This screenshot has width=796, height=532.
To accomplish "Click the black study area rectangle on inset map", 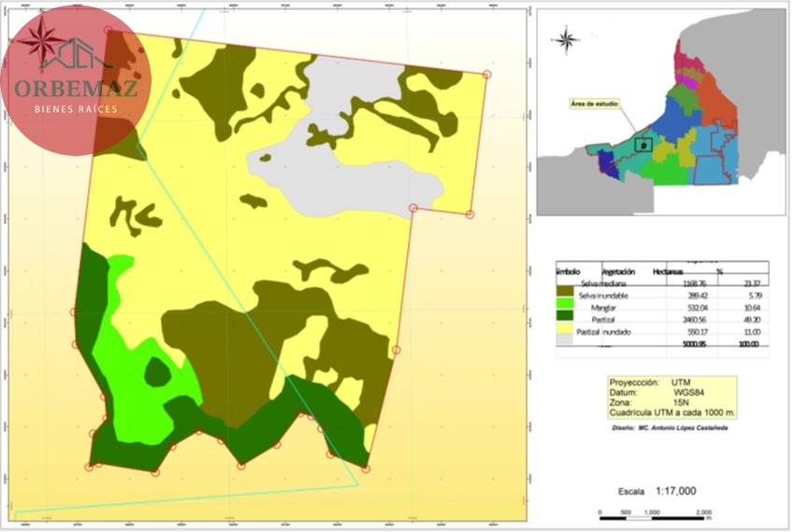I will (x=642, y=145).
